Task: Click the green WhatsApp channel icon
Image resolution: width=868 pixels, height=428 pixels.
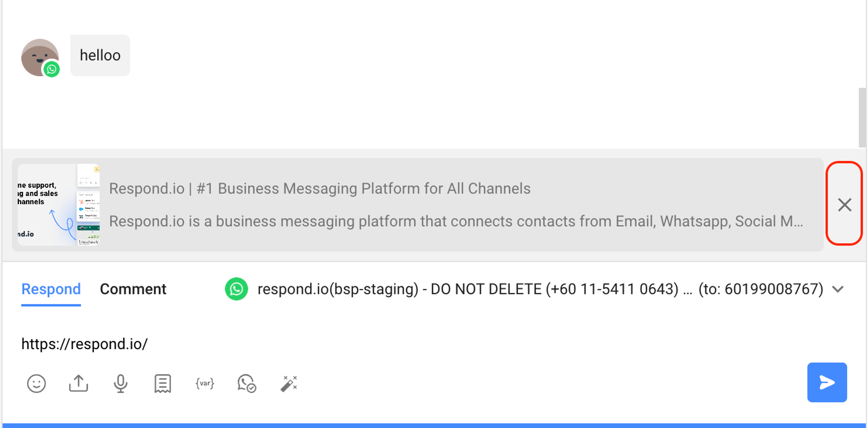Action: coord(237,289)
